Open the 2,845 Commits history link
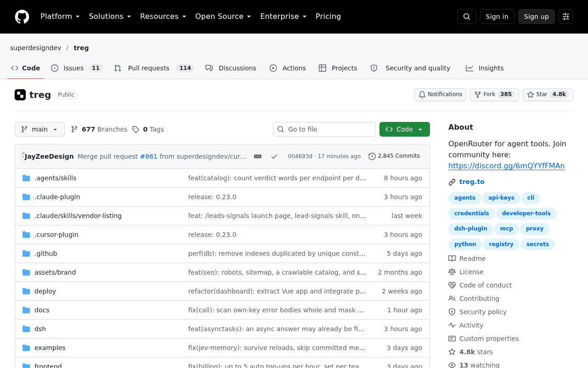This screenshot has width=588, height=368. coord(394,156)
